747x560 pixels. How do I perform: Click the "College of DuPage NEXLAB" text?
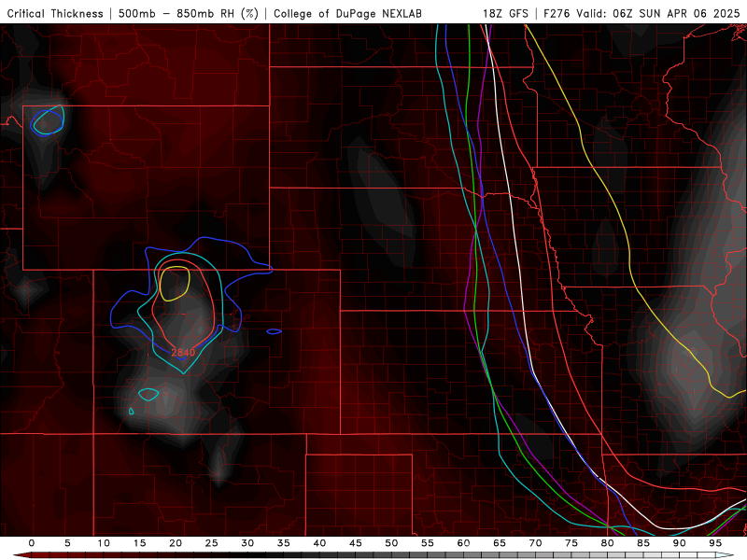coord(347,14)
